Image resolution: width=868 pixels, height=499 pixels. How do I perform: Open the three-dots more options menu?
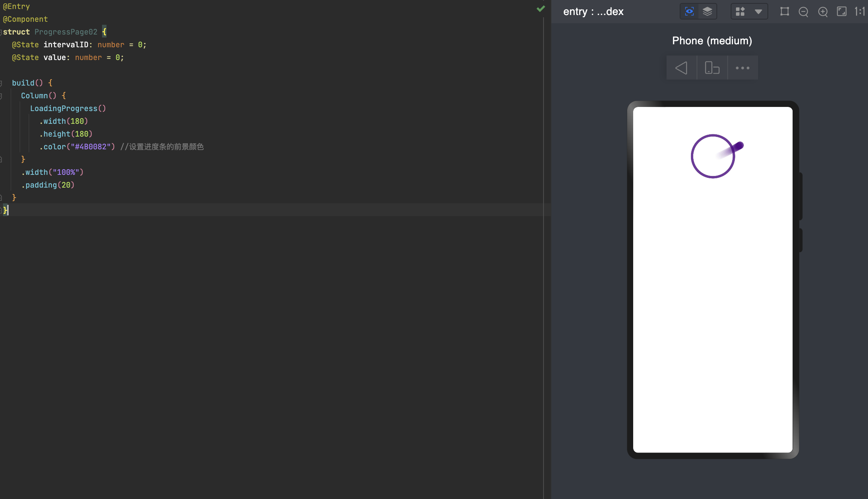tap(742, 68)
